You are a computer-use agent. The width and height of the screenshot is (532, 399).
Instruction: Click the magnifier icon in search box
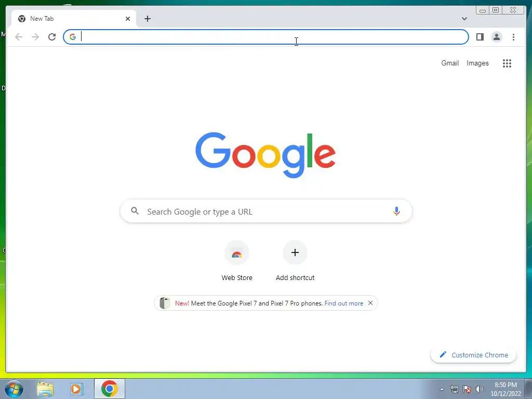click(x=135, y=211)
